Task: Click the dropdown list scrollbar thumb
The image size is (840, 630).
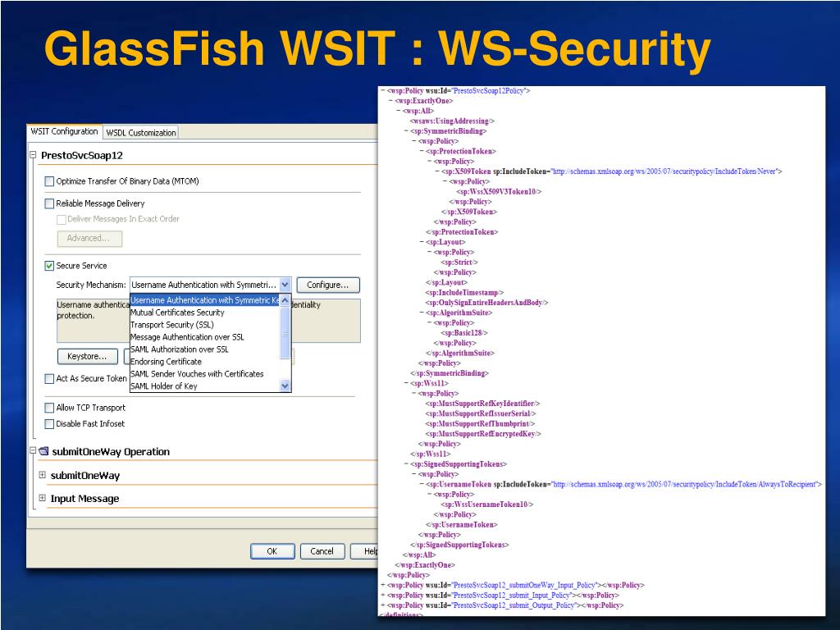Action: point(285,333)
